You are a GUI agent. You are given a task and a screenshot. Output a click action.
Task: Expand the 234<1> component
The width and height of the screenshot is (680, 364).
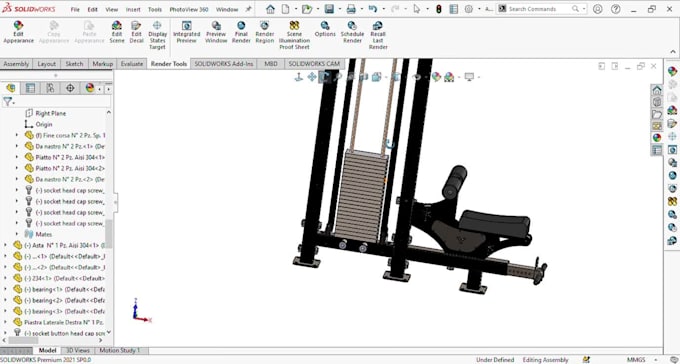[x=6, y=278]
